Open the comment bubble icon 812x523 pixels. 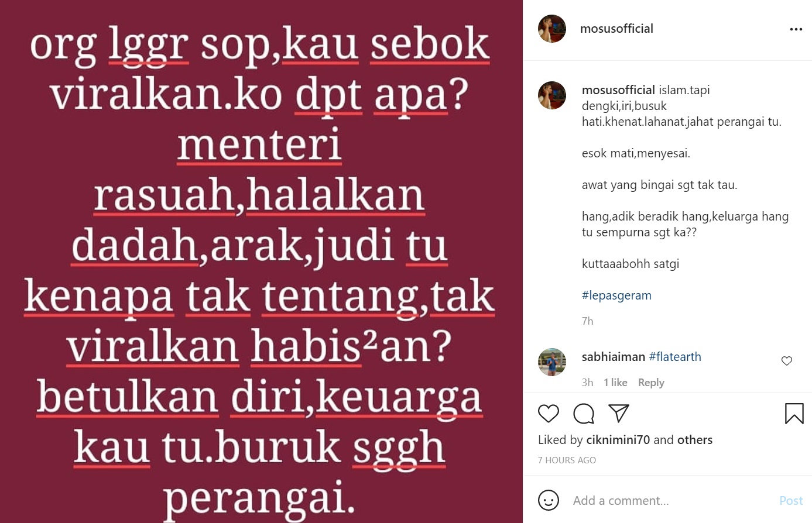tap(584, 414)
